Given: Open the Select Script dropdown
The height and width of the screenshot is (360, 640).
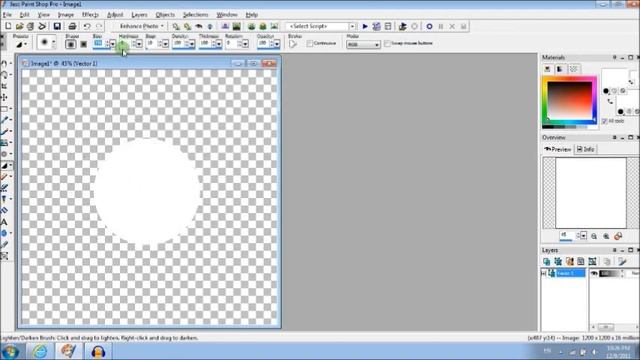Looking at the screenshot, I should (352, 26).
